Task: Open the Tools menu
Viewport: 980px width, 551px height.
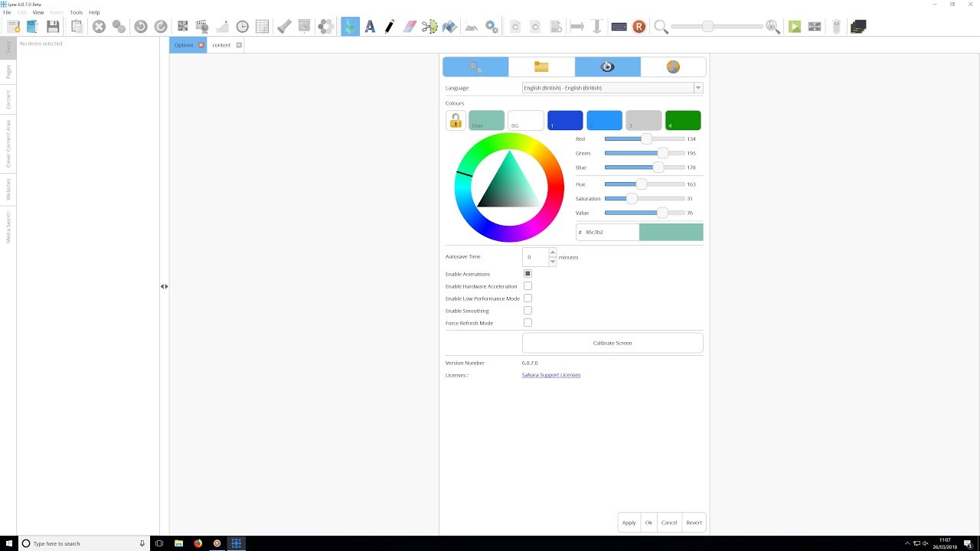Action: [x=77, y=12]
